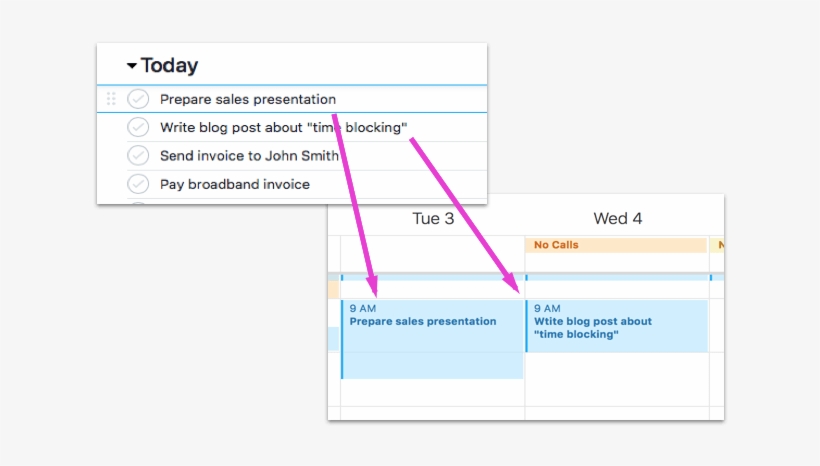Complete the Send invoice to John Smith task
Viewport: 820px width, 466px height.
tap(138, 156)
